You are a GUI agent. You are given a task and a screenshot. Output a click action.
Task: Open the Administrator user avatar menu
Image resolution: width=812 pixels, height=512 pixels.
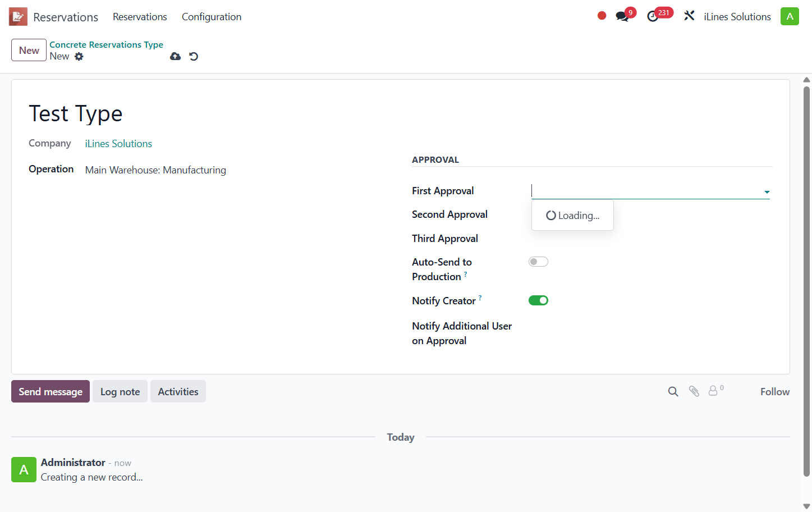click(x=790, y=16)
